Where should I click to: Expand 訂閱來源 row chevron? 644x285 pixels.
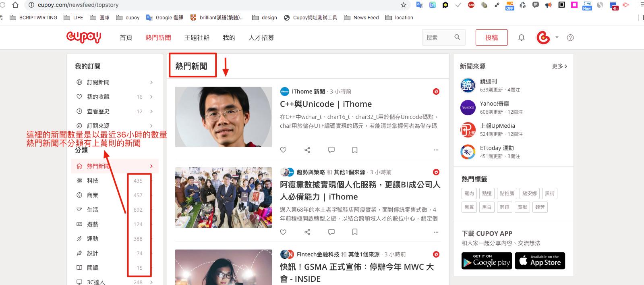[x=151, y=126]
